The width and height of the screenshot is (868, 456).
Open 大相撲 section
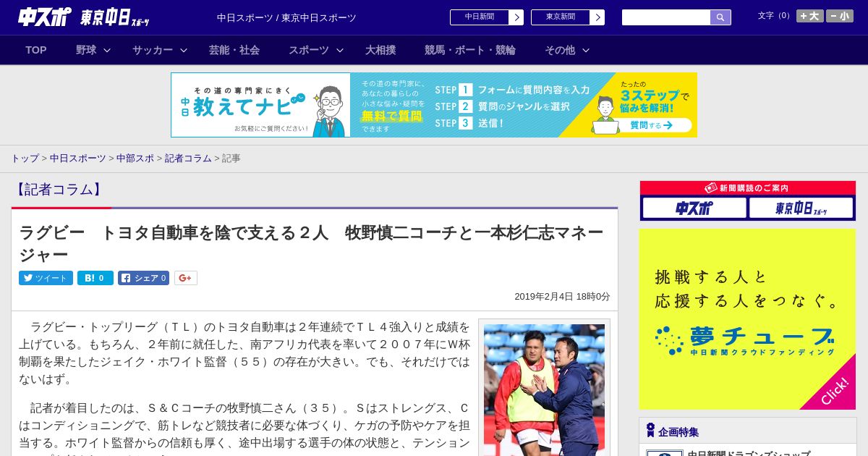(x=380, y=50)
